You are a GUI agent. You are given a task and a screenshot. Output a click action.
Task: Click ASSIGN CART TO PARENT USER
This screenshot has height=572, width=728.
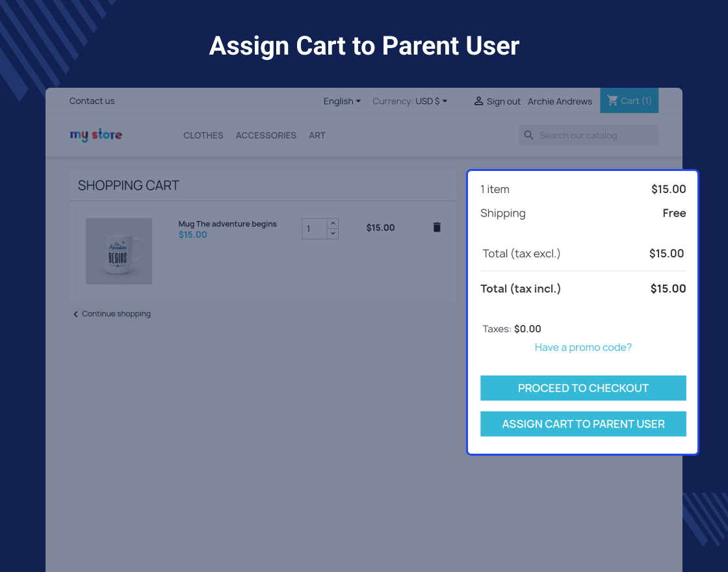pos(583,424)
